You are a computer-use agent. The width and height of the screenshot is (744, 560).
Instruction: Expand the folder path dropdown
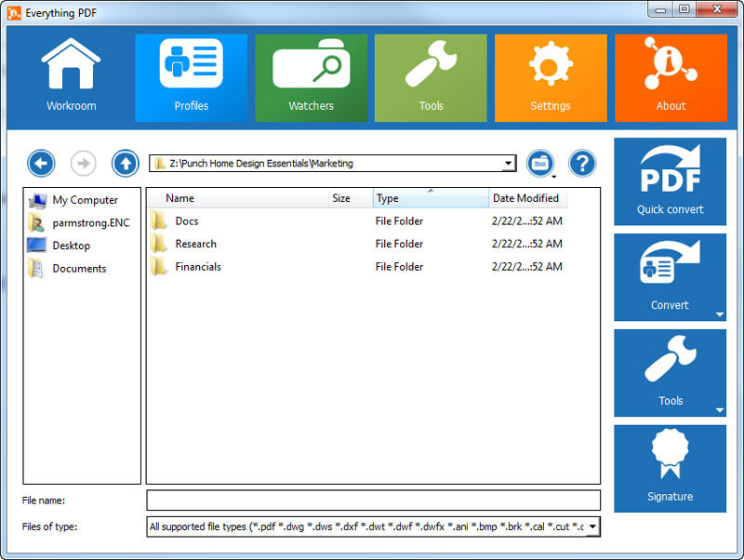pyautogui.click(x=508, y=163)
